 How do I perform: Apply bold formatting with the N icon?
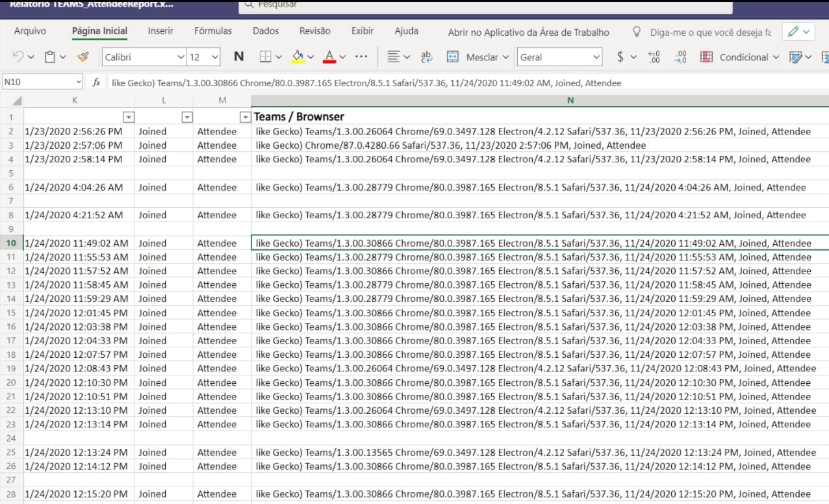238,57
